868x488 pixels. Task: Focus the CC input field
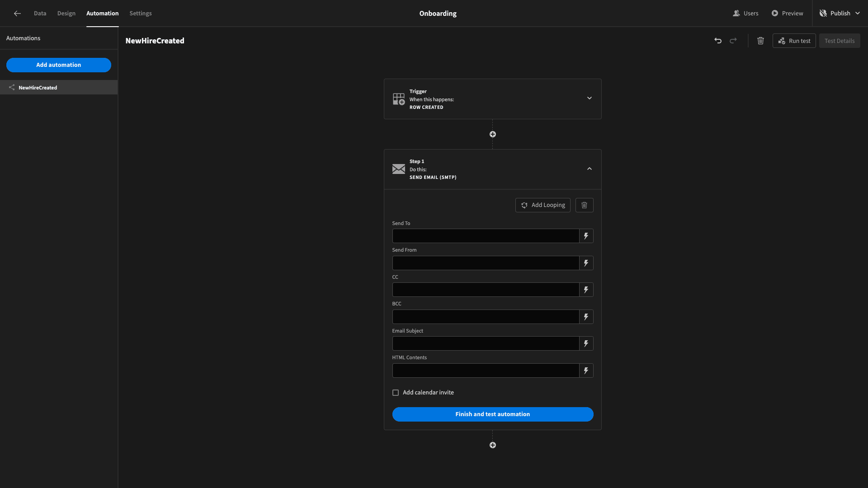coord(486,290)
